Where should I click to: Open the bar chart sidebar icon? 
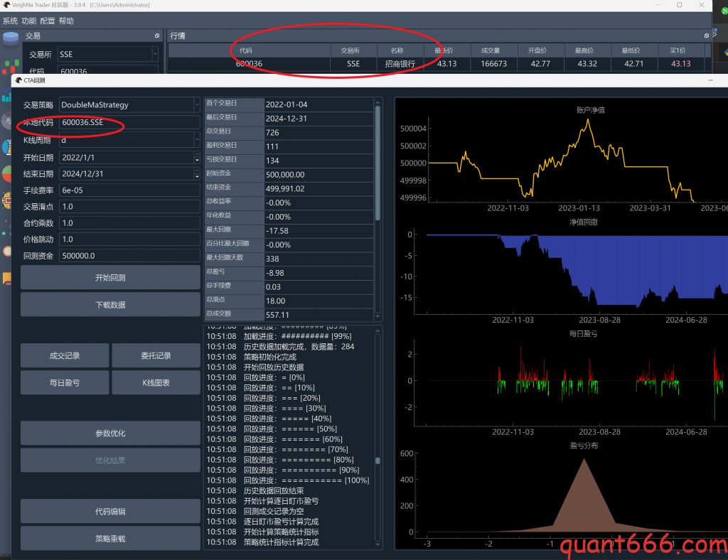(x=6, y=97)
